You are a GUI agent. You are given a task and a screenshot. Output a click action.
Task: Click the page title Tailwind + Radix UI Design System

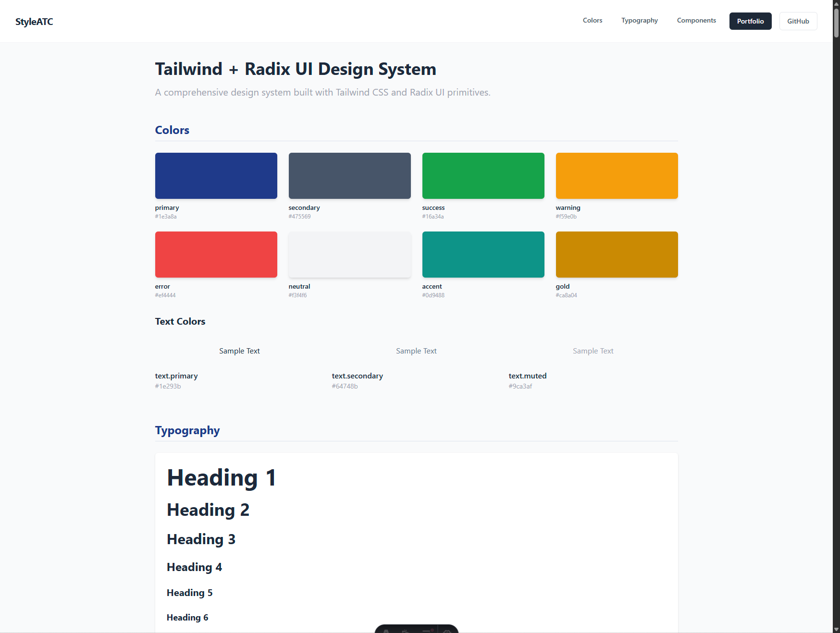pos(296,69)
